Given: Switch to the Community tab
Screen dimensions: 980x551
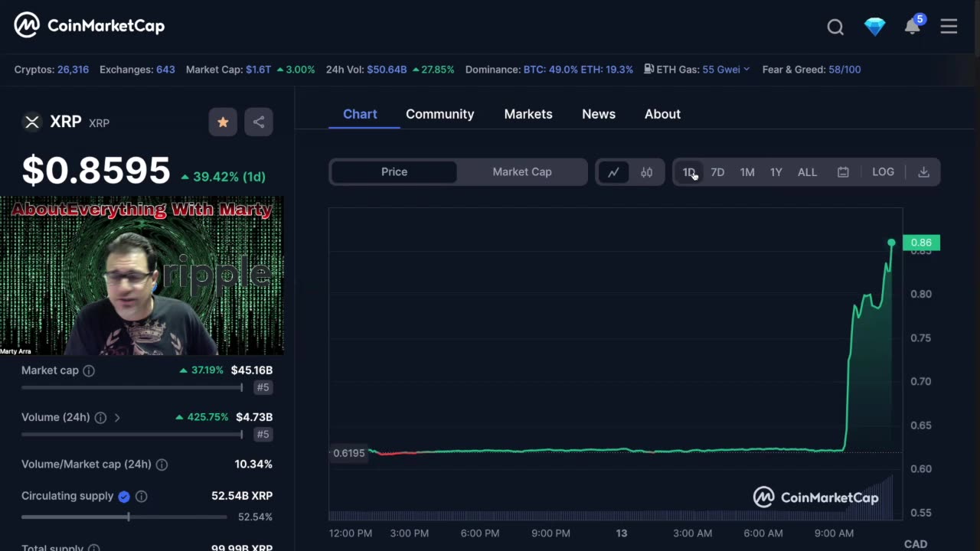Looking at the screenshot, I should (440, 114).
